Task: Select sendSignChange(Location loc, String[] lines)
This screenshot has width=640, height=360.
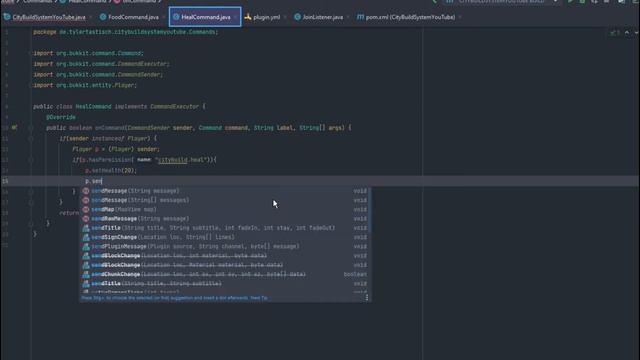Action: click(225, 237)
